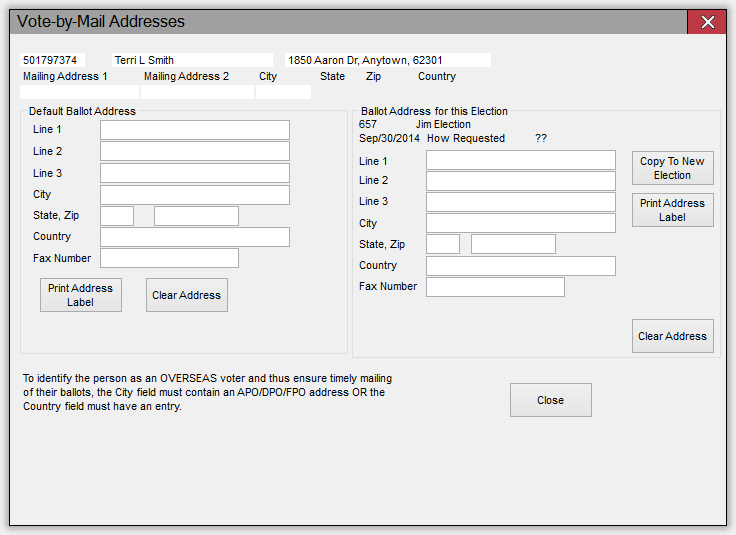Close the Vote-by-Mail Addresses dialog with X
This screenshot has height=535, width=736.
(707, 22)
